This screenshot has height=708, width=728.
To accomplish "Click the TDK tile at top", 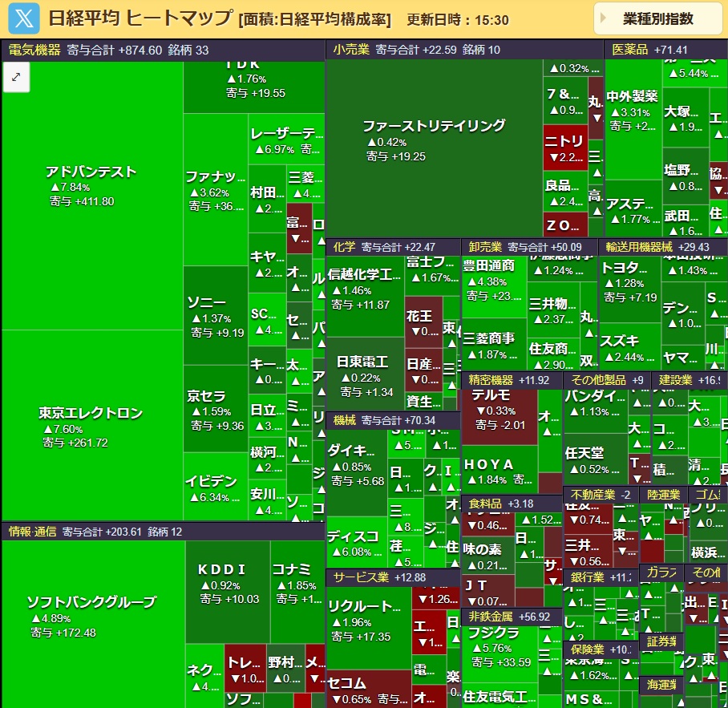I will point(254,87).
